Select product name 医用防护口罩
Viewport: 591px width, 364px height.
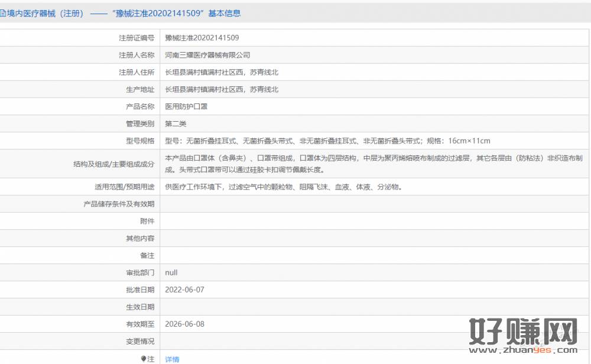186,107
